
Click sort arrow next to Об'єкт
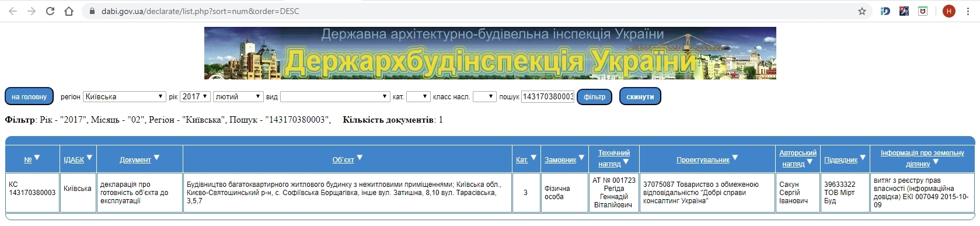coord(360,158)
